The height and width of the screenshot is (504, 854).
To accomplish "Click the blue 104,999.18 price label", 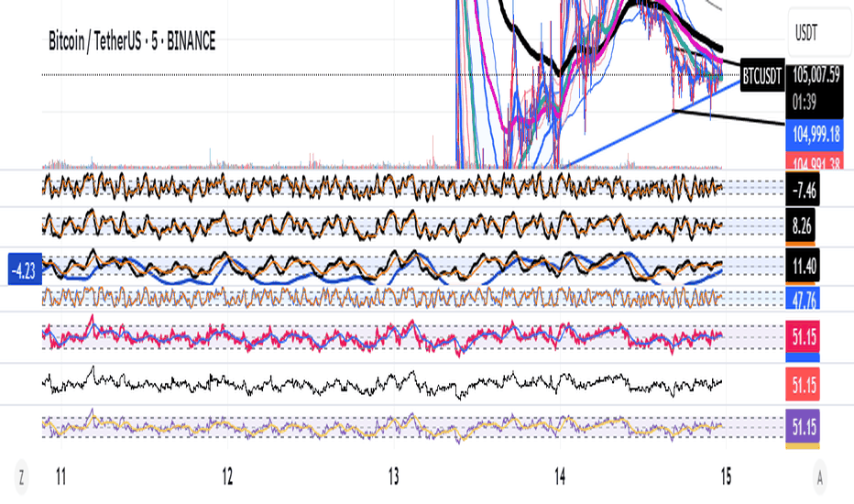I will pos(815,134).
